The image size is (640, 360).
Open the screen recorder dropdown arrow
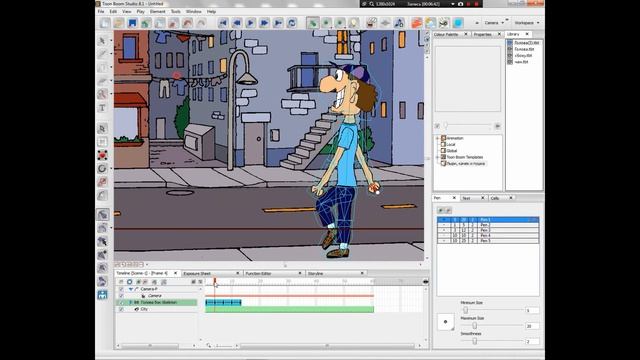pyautogui.click(x=453, y=4)
